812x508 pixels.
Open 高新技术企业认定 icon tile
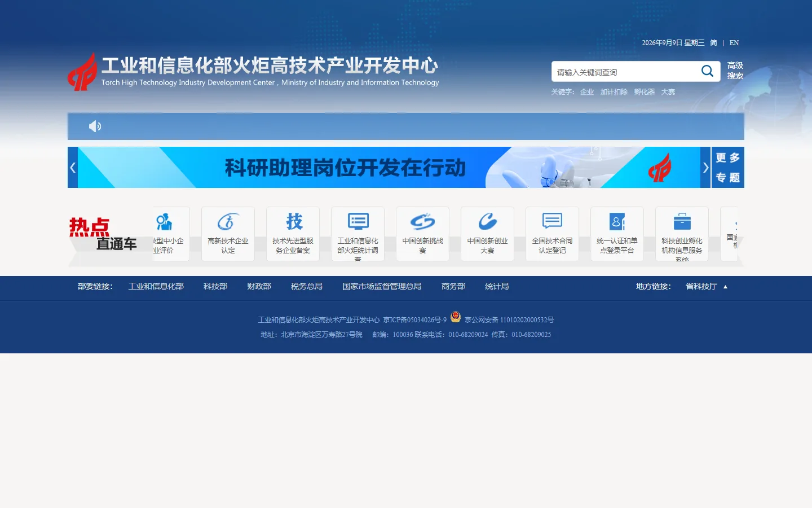pos(228,234)
